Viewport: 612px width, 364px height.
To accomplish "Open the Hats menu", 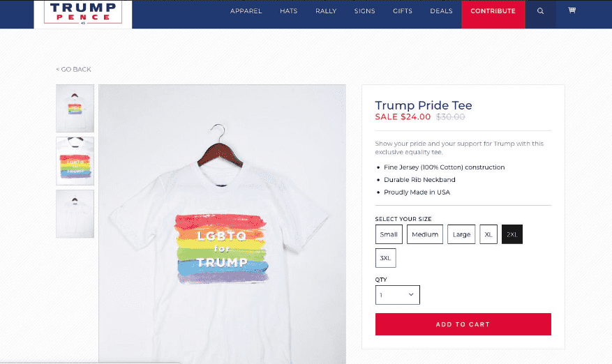I will pyautogui.click(x=288, y=11).
